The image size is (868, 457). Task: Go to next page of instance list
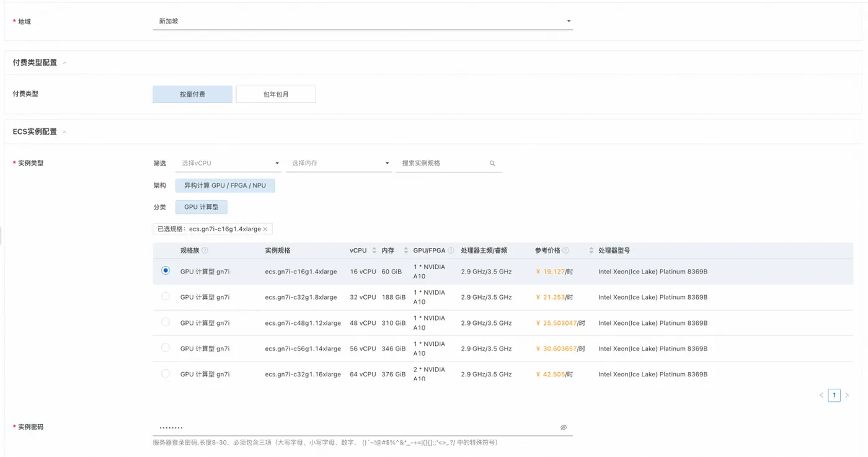click(847, 395)
